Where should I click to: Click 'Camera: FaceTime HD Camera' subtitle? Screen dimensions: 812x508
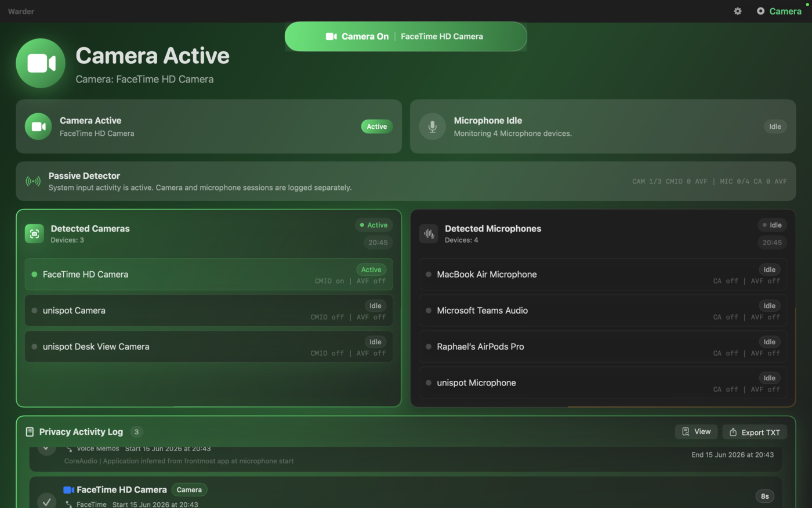(x=144, y=80)
